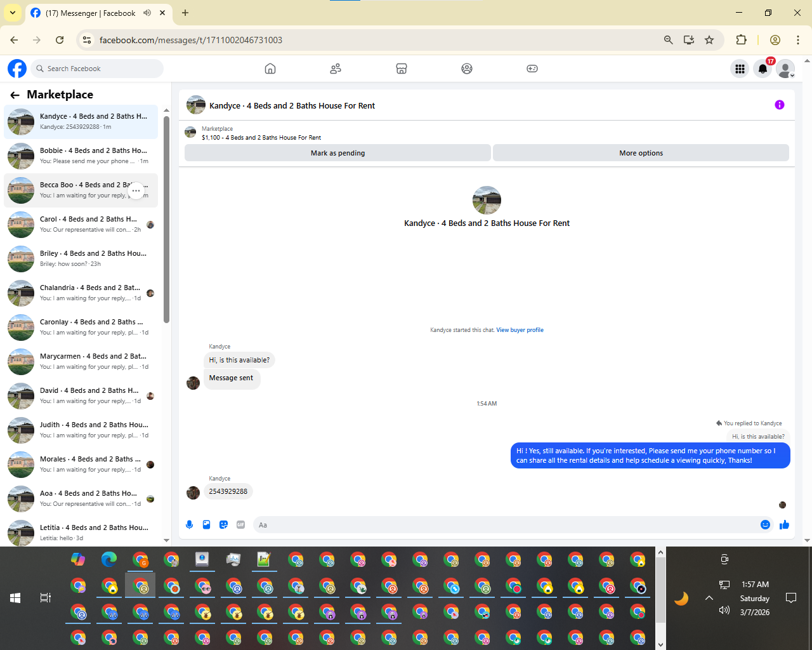Open Kandyce conversation in list
This screenshot has height=650, width=812.
(x=81, y=122)
